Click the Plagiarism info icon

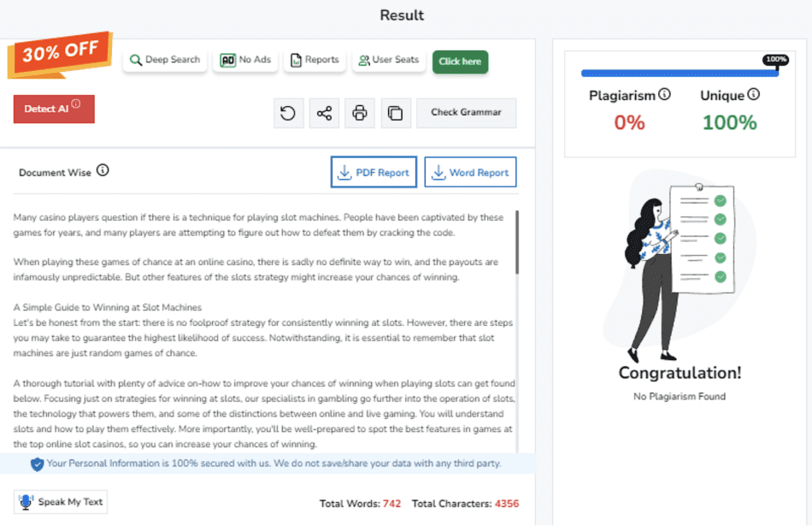(x=665, y=95)
